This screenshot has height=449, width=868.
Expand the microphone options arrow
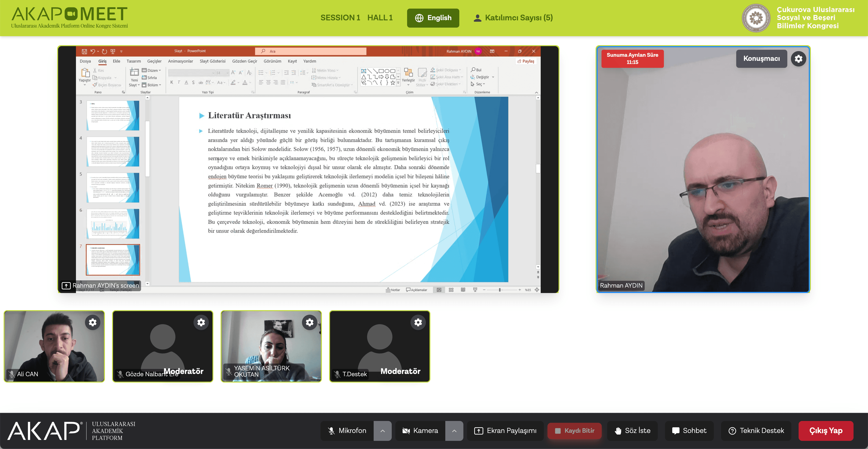click(x=382, y=431)
